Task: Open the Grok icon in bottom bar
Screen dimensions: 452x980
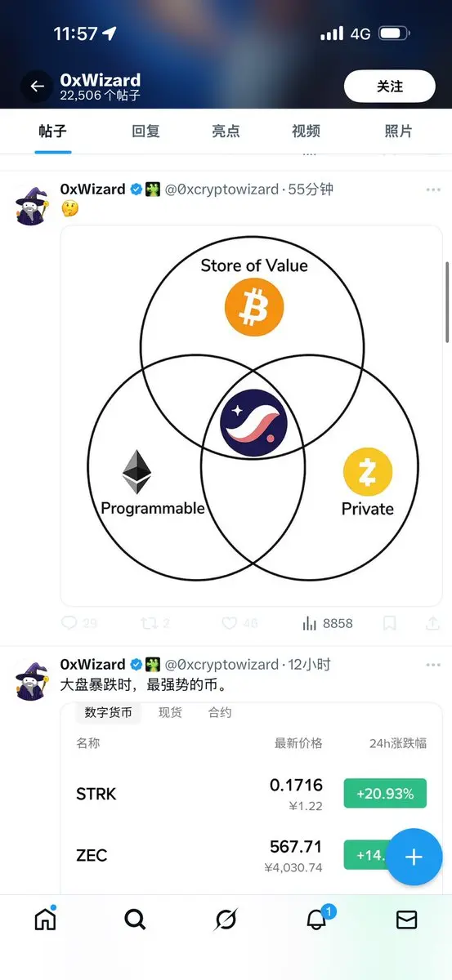Action: [x=226, y=920]
